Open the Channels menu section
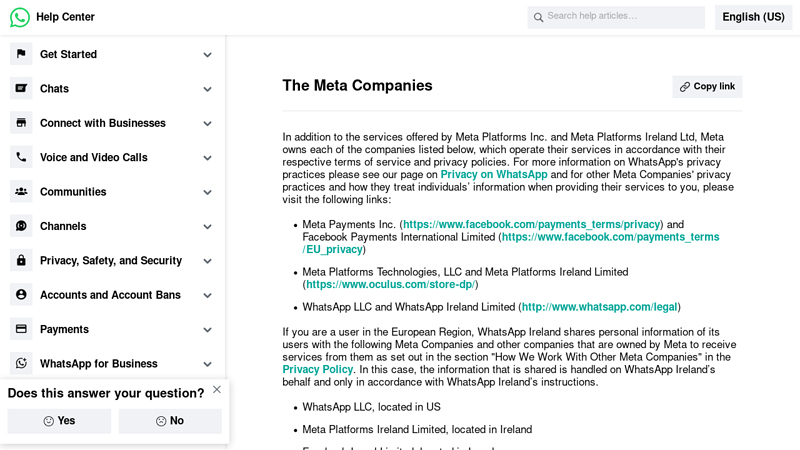 pyautogui.click(x=112, y=226)
